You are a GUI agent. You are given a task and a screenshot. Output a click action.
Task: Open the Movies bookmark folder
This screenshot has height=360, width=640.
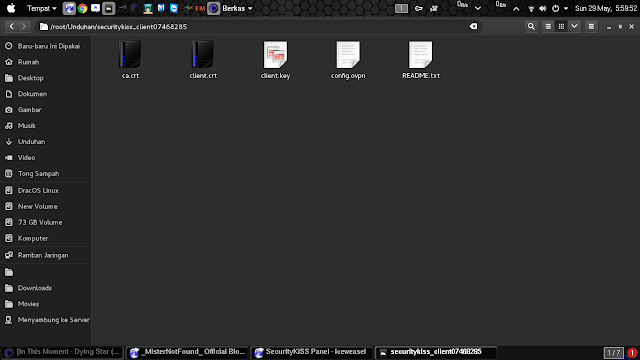pos(45,304)
